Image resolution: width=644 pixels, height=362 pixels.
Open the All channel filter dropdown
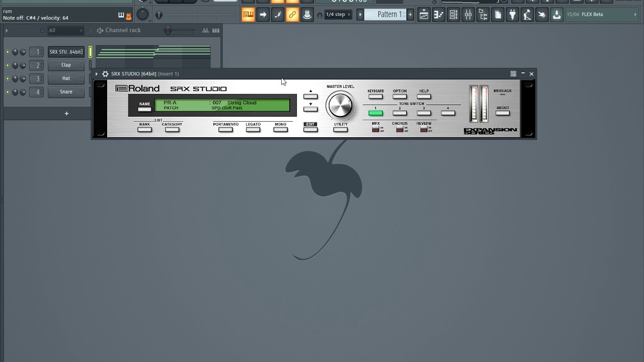coord(65,31)
